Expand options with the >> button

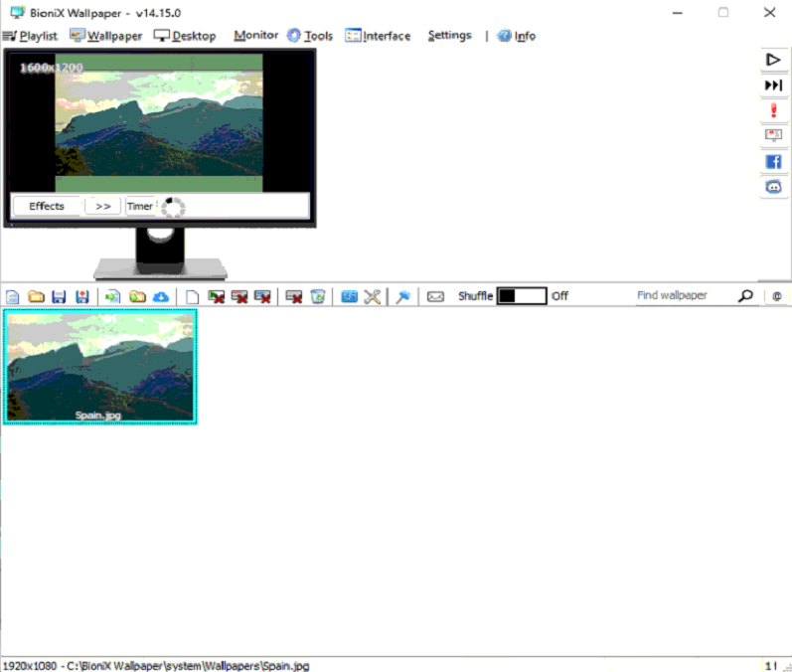102,207
